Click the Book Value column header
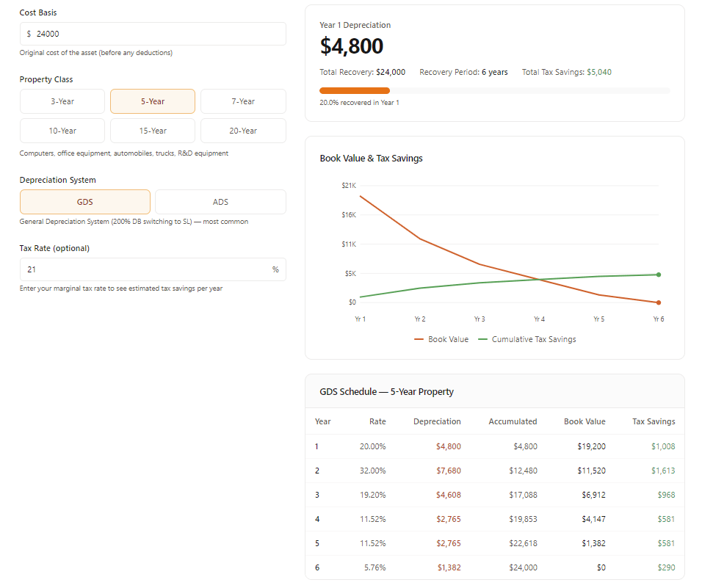The height and width of the screenshot is (588, 702). 585,421
